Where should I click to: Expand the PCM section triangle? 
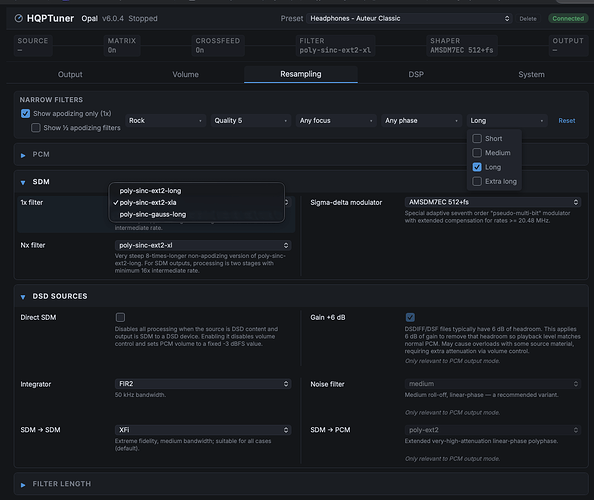click(x=23, y=155)
